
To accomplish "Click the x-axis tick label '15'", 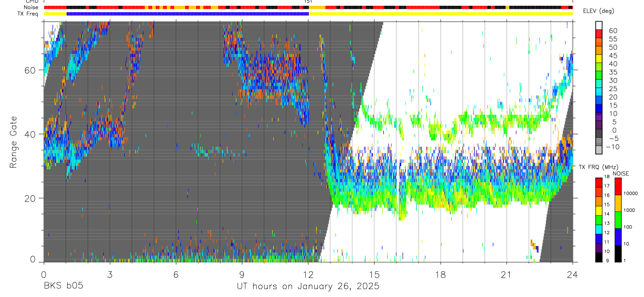I will click(x=374, y=274).
